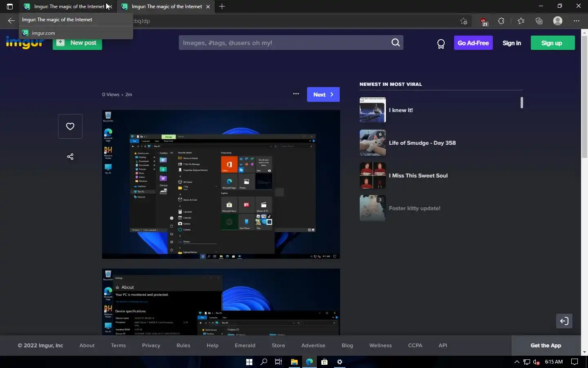
Task: Open taskbar Search
Action: point(264,362)
